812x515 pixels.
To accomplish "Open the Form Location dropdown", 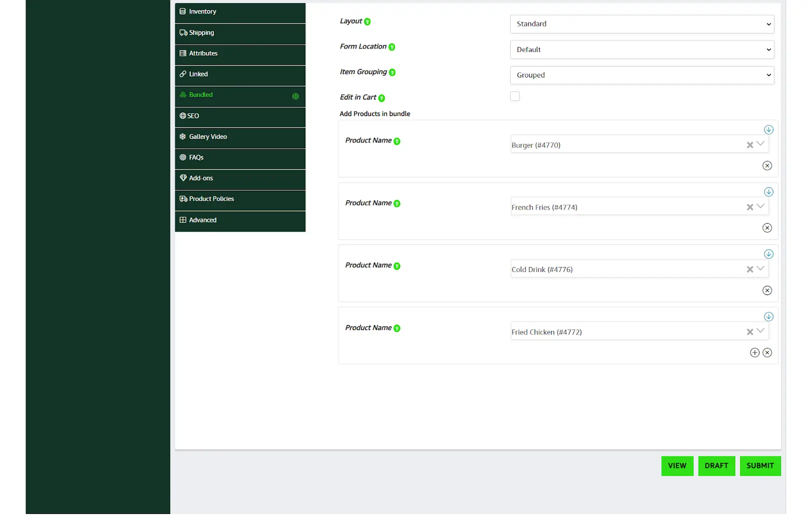I will point(642,49).
